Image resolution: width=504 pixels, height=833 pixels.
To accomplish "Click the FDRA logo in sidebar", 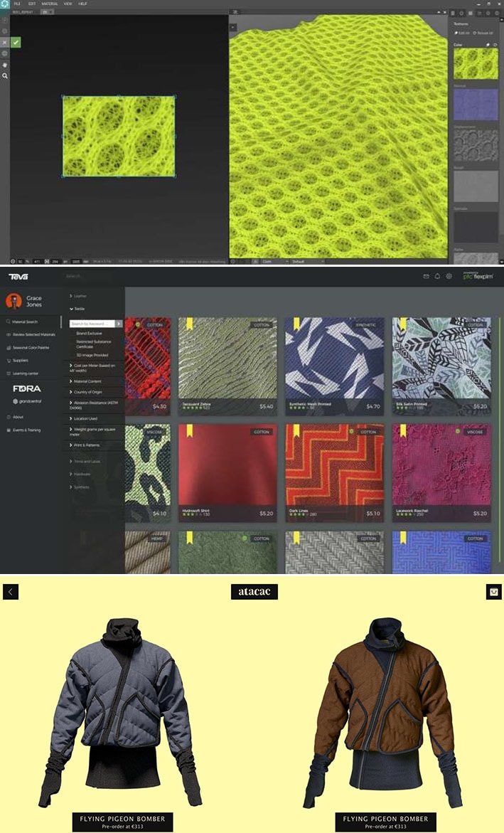I will (x=26, y=388).
